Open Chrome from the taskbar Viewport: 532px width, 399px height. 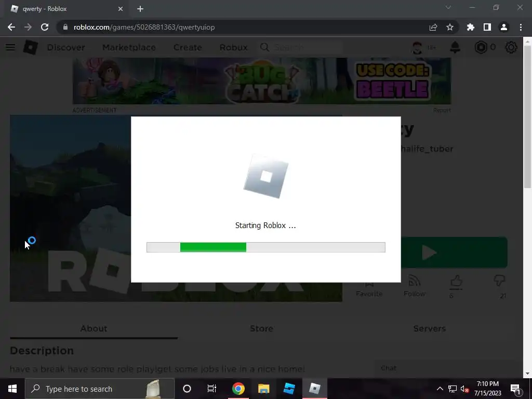[238, 389]
